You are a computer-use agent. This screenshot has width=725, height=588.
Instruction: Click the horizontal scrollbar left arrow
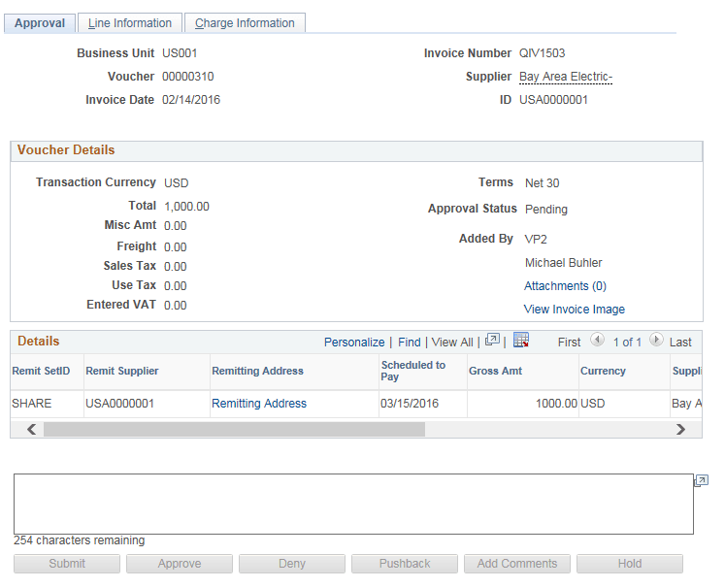coord(31,430)
